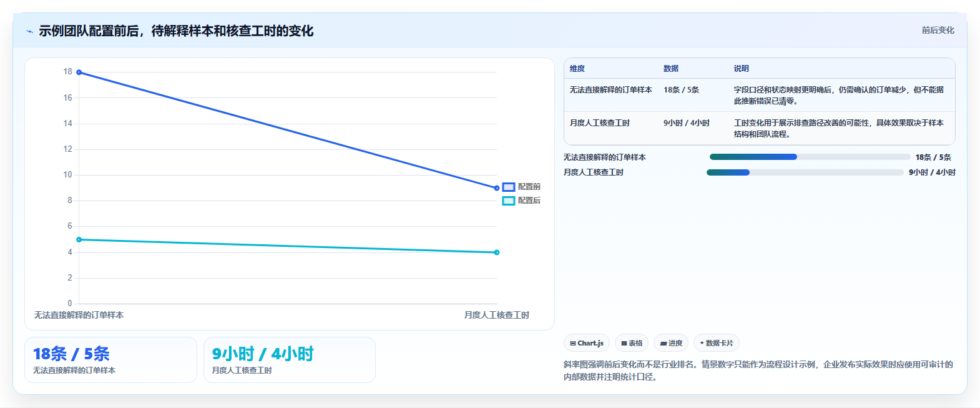
Task: Toggle the 配置后 legend swatch
Action: point(509,201)
